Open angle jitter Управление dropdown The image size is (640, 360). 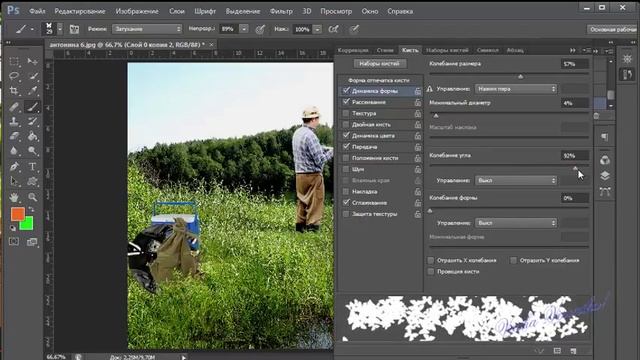[x=516, y=180]
